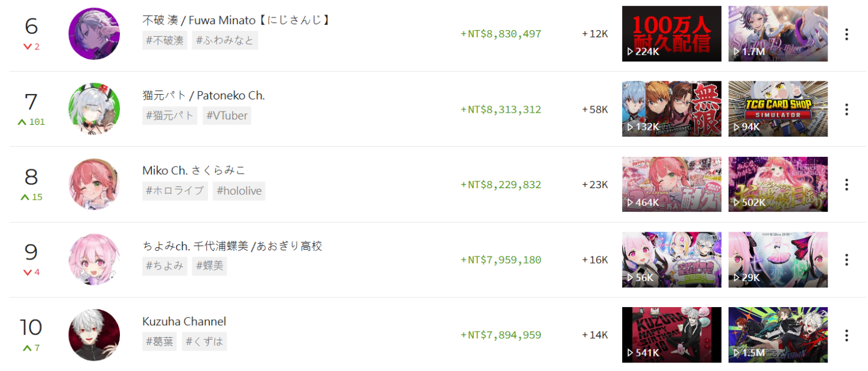Select the #不破湊 hashtag tag
The image size is (868, 371).
coord(165,40)
